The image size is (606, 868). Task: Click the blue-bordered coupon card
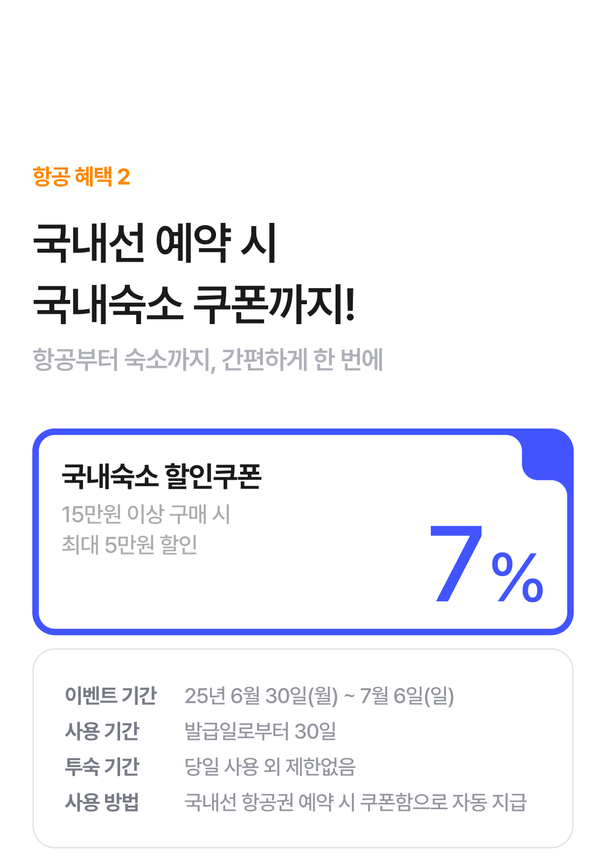[303, 532]
